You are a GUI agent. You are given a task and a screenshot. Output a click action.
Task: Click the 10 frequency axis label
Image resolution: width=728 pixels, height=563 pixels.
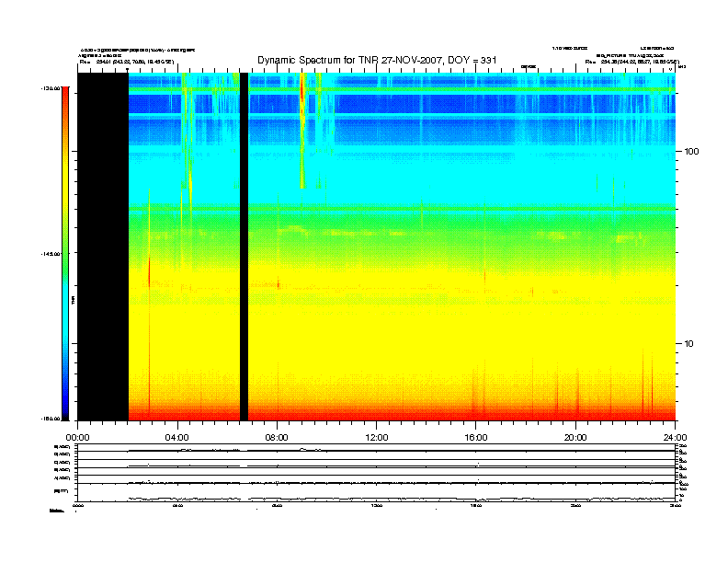point(689,344)
